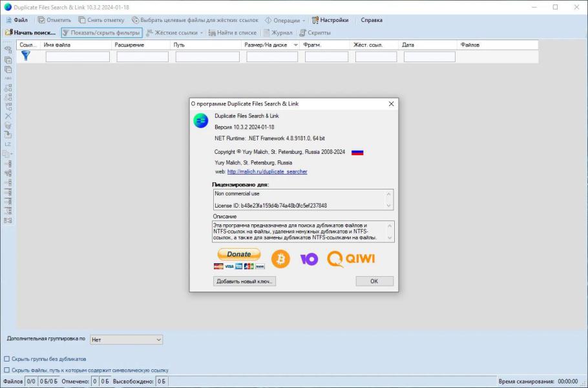The width and height of the screenshot is (588, 388).
Task: Sort by the Дата column header
Action: coord(428,45)
